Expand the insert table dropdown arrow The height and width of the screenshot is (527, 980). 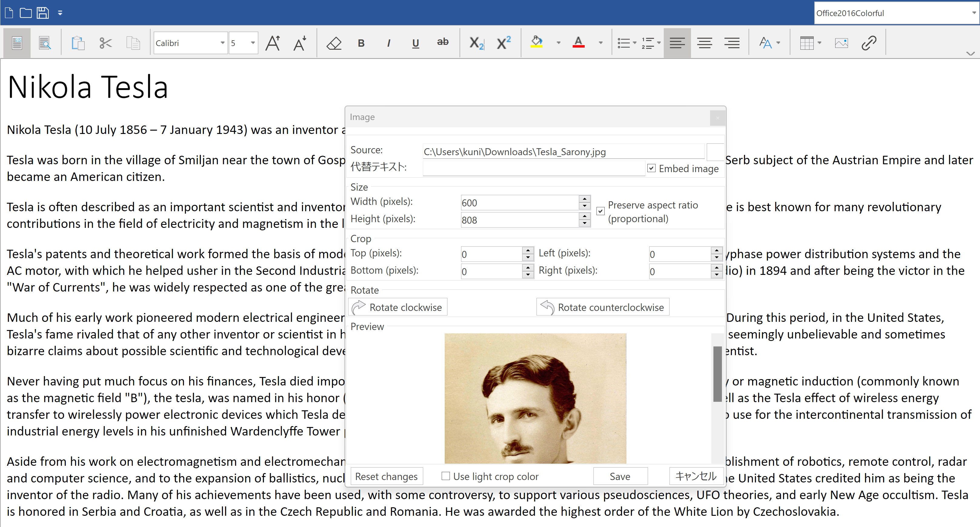(819, 43)
